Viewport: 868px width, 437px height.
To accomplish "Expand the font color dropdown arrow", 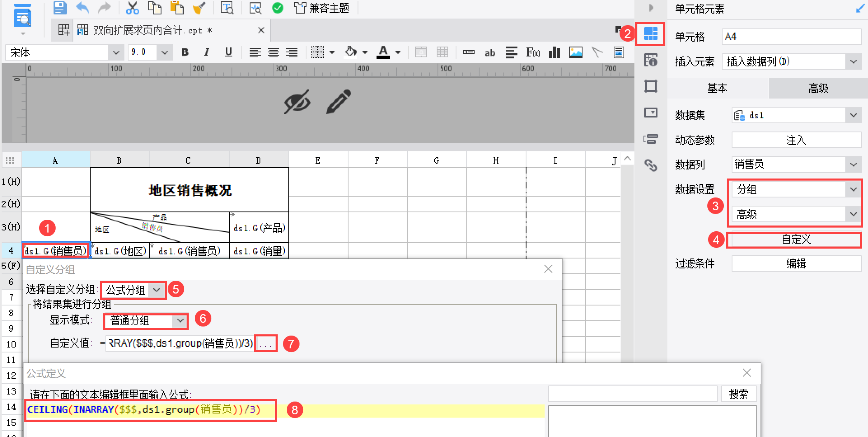I will click(x=398, y=52).
